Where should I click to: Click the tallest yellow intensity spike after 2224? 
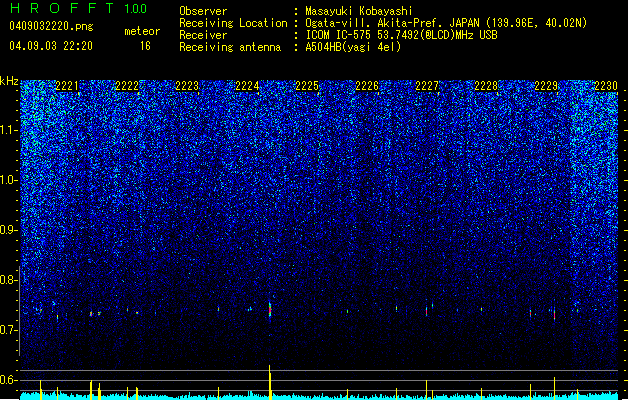pyautogui.click(x=270, y=382)
